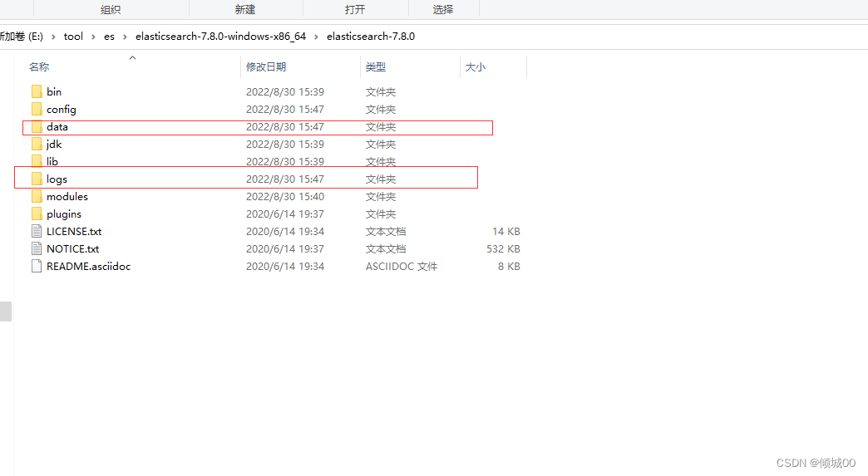Expand chevron after tool breadcrumb
Screen dimensions: 868x476
point(93,37)
